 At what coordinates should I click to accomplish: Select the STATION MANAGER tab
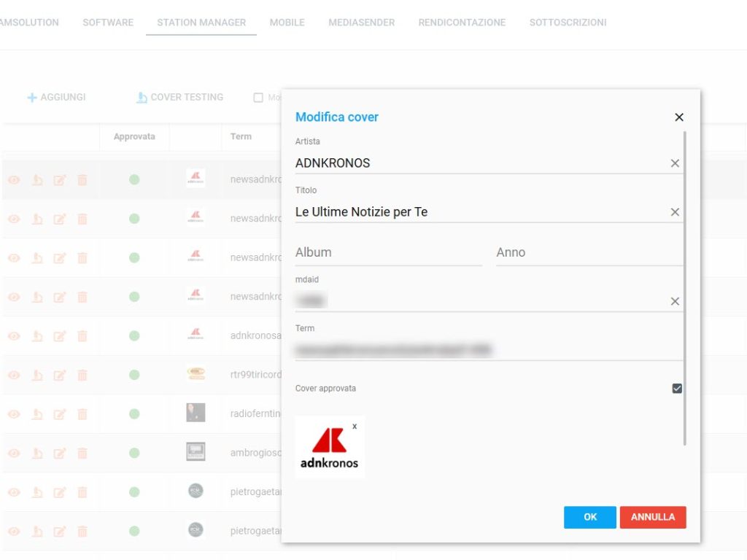201,23
